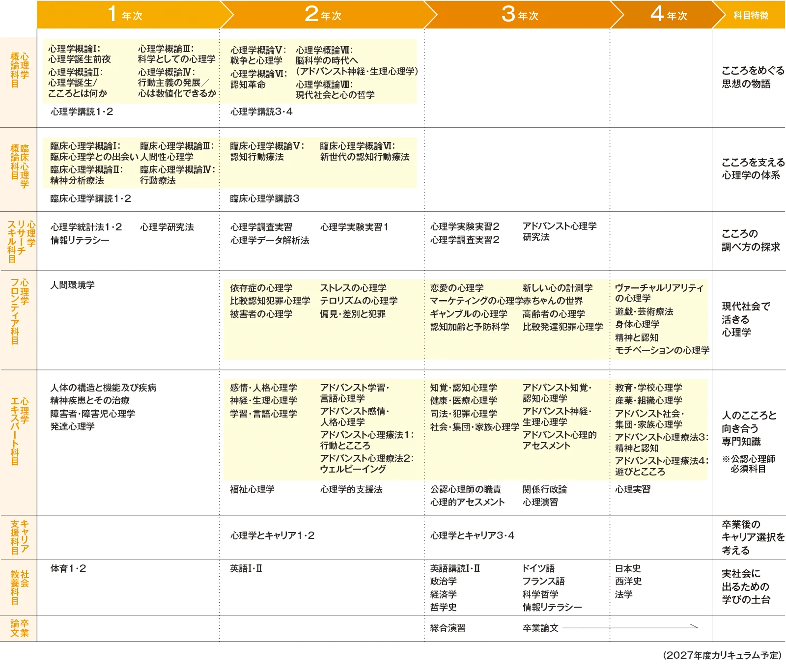Open the 3年次 header segment
The image size is (786, 672).
coord(520,15)
